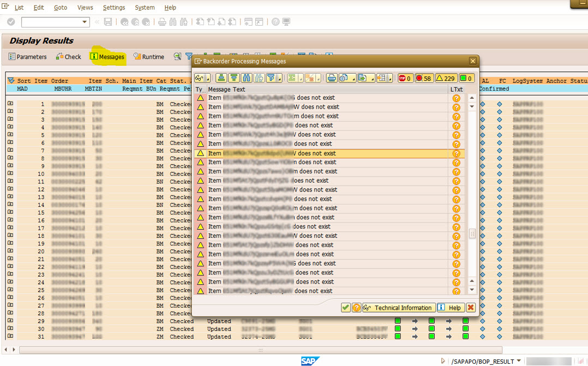Viewport: 588px width, 366px height.
Task: Click the Views icon in the messages toolbar
Action: point(344,78)
